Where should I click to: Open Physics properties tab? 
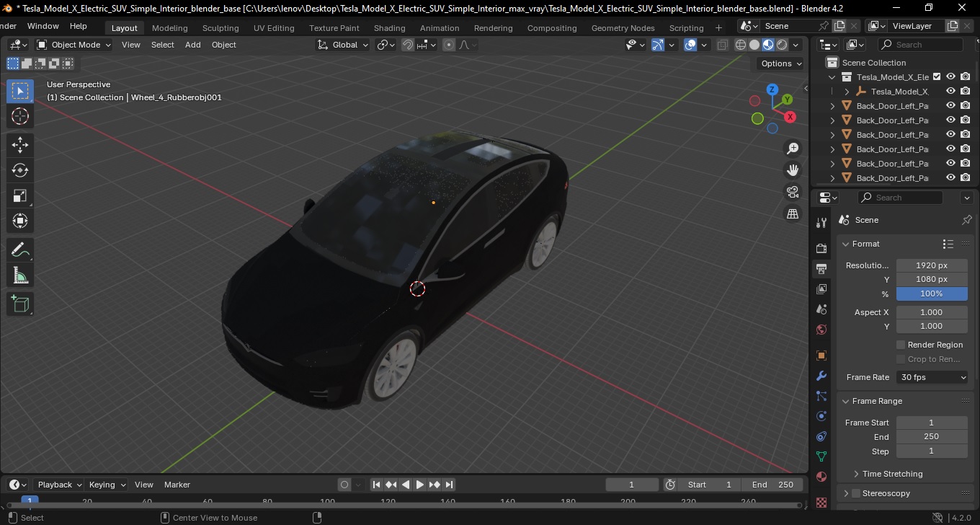click(821, 416)
